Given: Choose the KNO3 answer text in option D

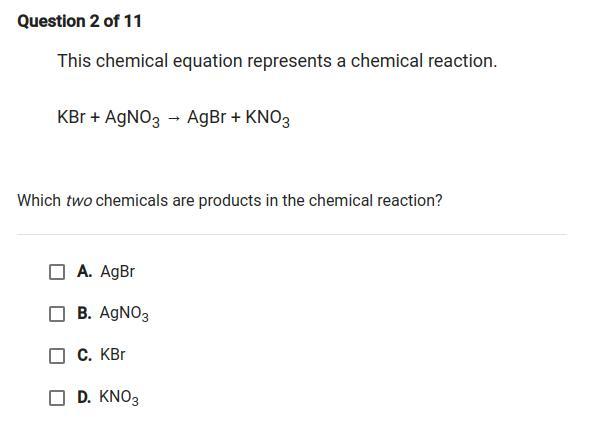Looking at the screenshot, I should (119, 397).
